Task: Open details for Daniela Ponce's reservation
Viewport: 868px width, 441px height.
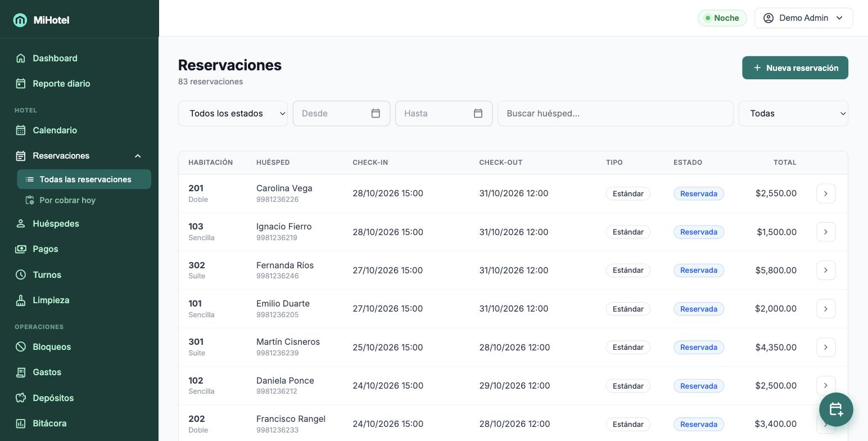Action: [826, 385]
